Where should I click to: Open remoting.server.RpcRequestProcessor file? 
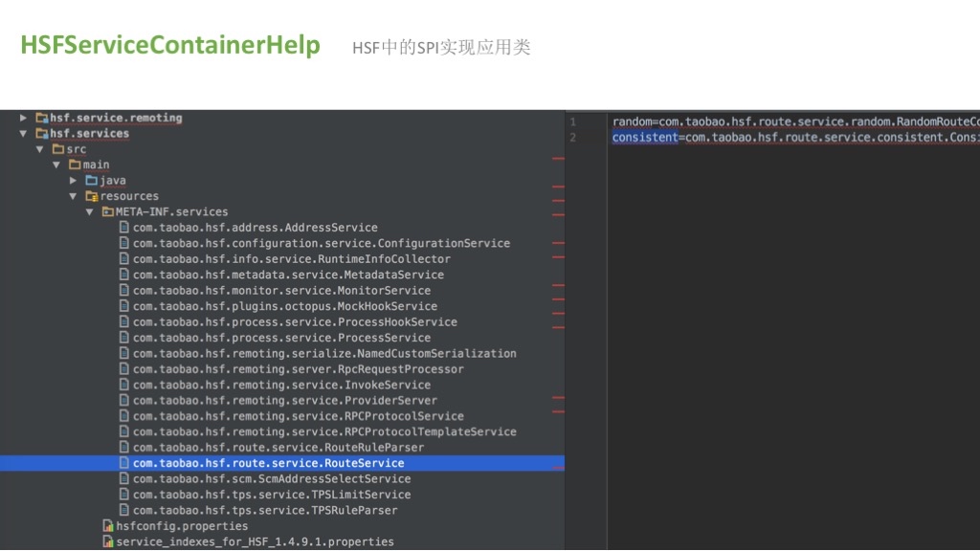pos(299,368)
